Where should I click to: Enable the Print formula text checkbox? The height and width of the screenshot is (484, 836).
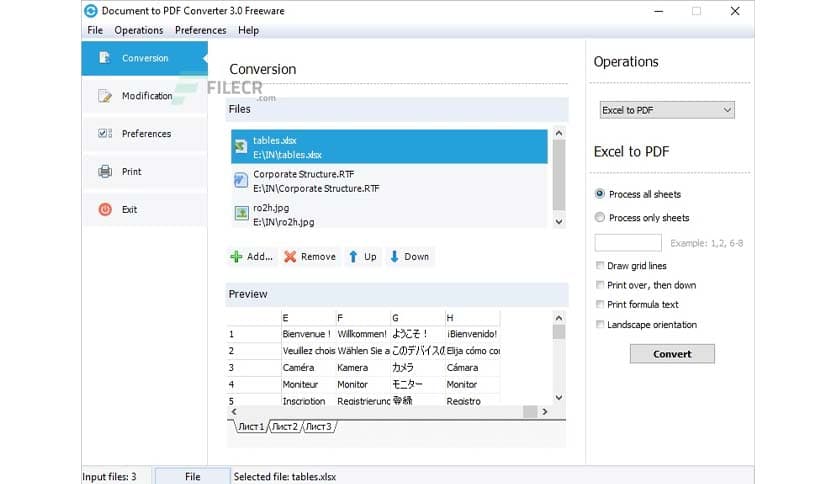tap(600, 304)
